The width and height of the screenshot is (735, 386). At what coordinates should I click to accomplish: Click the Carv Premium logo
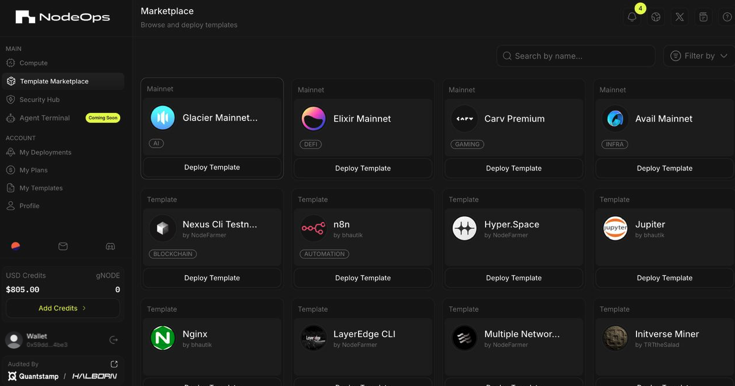(x=465, y=118)
